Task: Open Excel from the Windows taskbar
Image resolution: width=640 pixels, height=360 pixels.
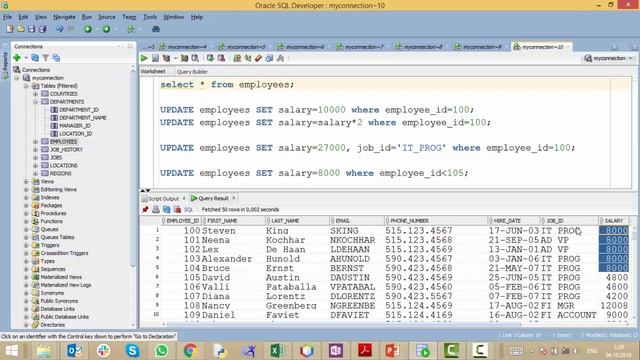Action: [277, 350]
